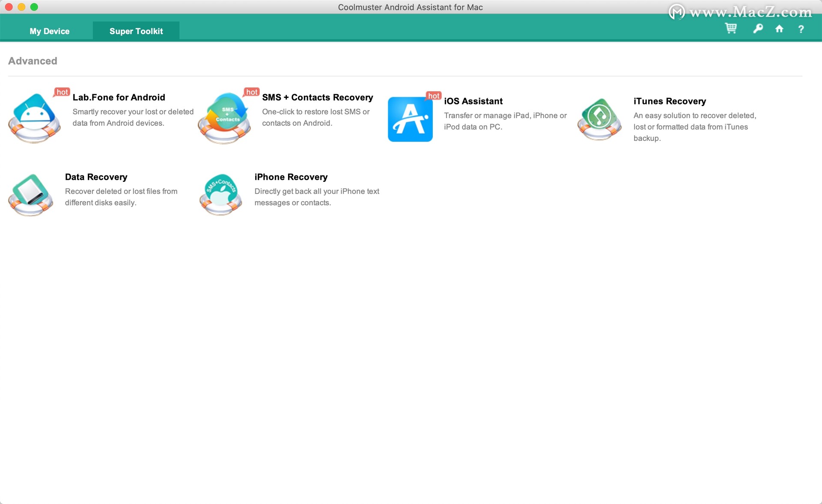Open the Lab.Fone for Android title link
Viewport: 822px width, 504px height.
click(x=119, y=97)
